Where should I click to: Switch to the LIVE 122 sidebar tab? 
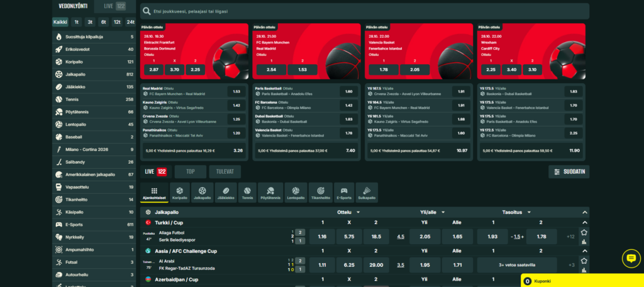coord(115,6)
